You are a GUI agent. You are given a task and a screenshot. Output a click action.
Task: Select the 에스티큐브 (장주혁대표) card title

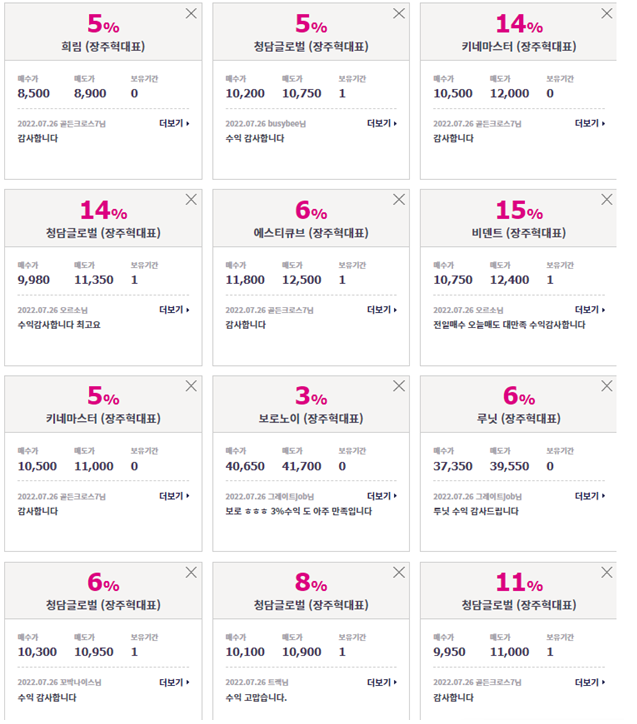click(x=311, y=233)
